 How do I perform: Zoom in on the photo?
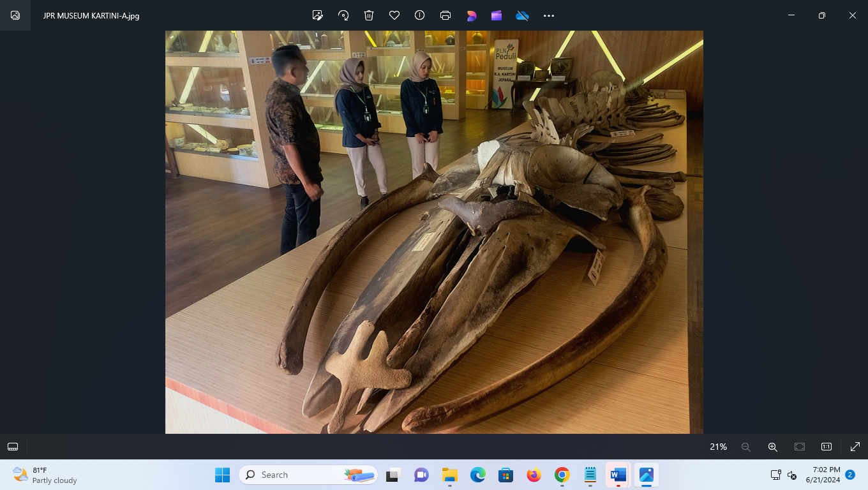[x=772, y=447]
